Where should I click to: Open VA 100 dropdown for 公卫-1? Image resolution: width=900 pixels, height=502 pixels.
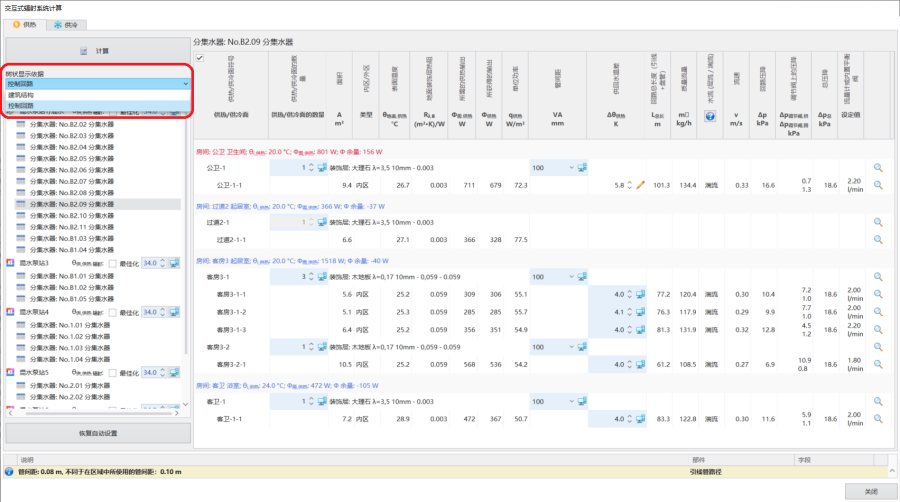pyautogui.click(x=571, y=168)
